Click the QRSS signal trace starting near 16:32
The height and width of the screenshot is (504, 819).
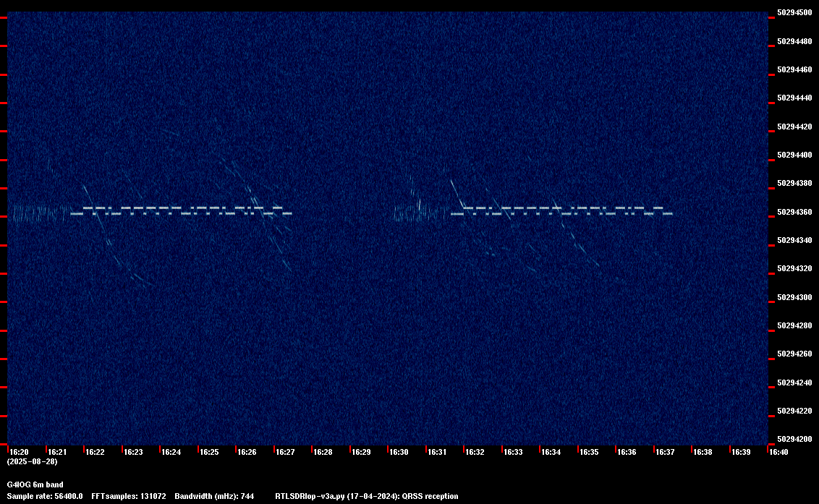click(x=561, y=210)
